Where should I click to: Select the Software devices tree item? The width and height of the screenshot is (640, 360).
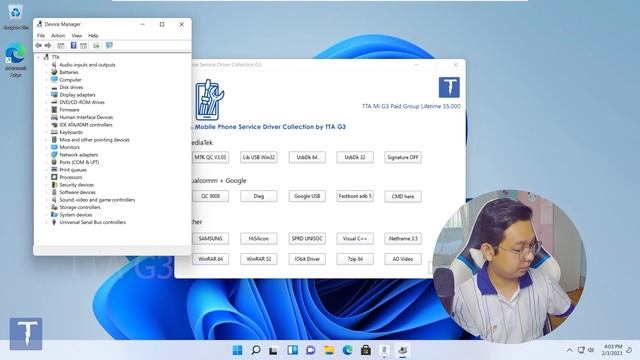tap(77, 192)
